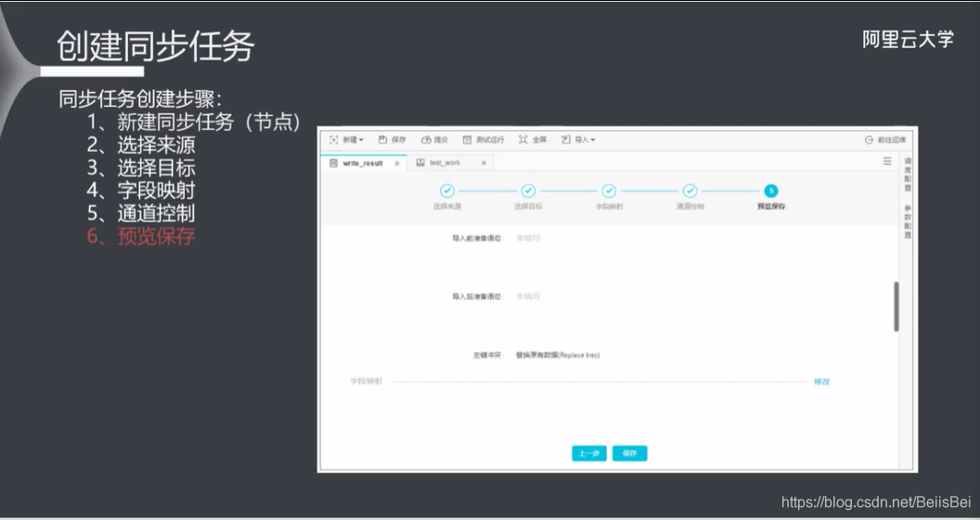The image size is (980, 520).
Task: Jump to step 选择目标 checkmark
Action: (528, 190)
